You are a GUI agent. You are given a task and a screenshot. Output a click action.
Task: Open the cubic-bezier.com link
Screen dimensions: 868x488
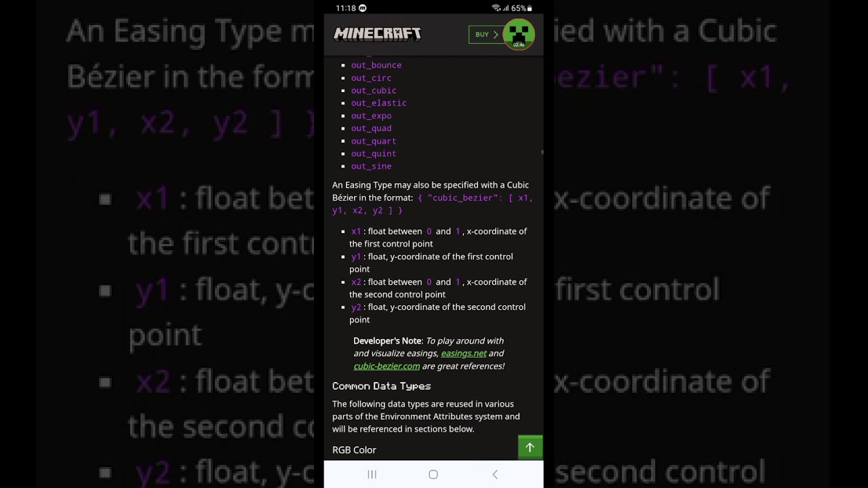pos(387,366)
